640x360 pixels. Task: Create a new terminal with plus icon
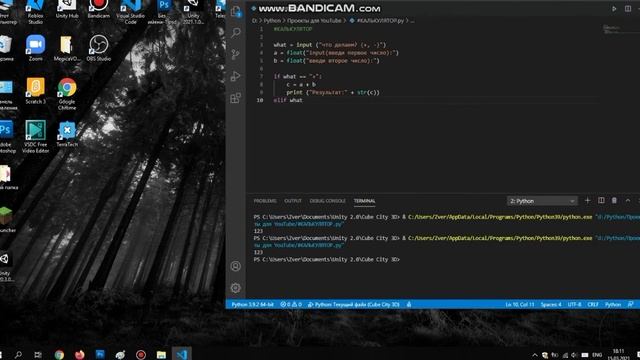pos(587,200)
